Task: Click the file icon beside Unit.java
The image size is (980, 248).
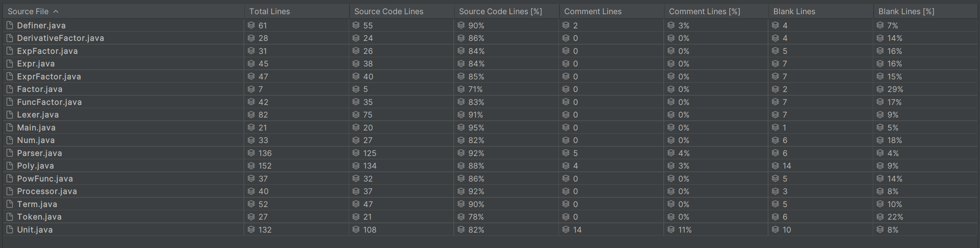Action: tap(10, 229)
